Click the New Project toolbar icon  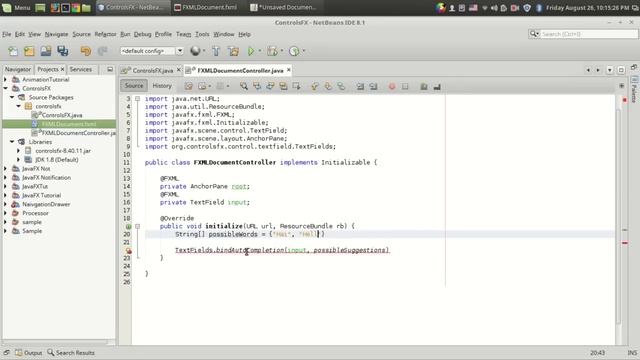(x=29, y=51)
